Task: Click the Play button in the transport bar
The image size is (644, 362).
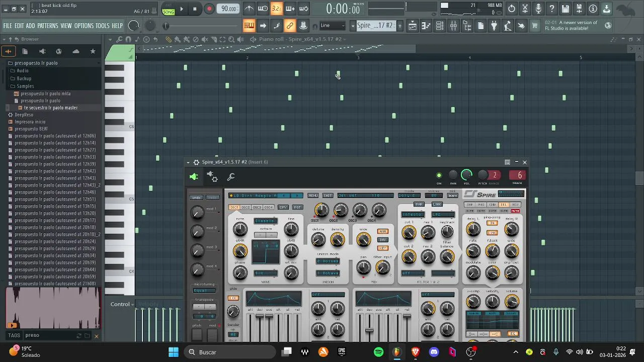Action: (182, 9)
